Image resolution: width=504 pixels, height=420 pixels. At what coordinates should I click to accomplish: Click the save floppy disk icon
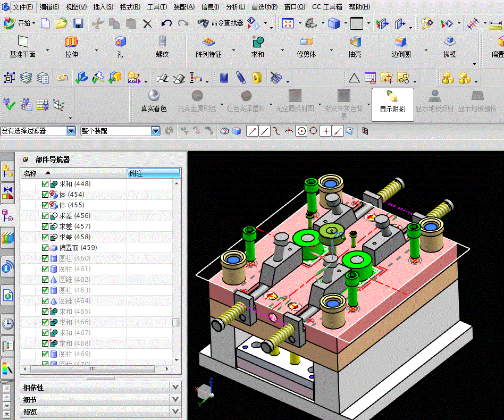(78, 23)
